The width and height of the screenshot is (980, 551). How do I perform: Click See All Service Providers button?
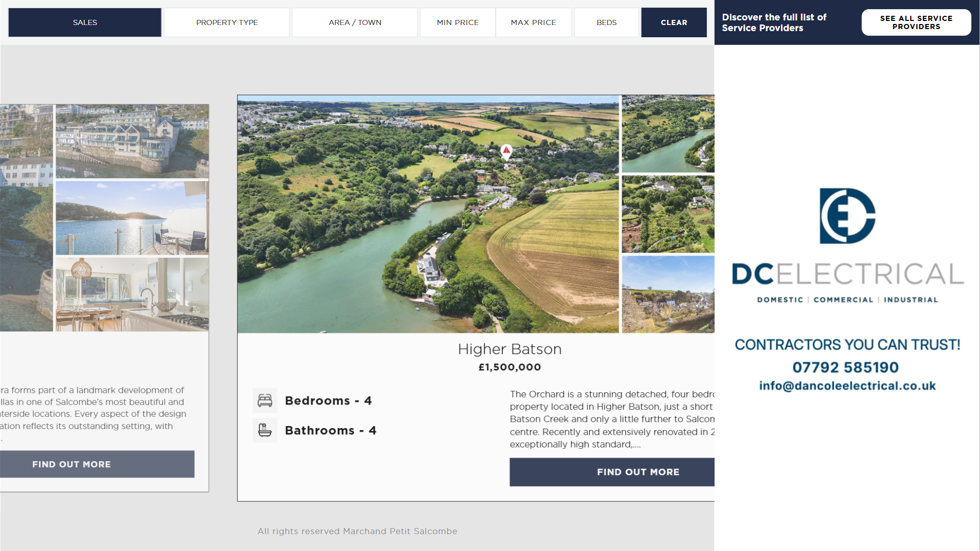(916, 22)
